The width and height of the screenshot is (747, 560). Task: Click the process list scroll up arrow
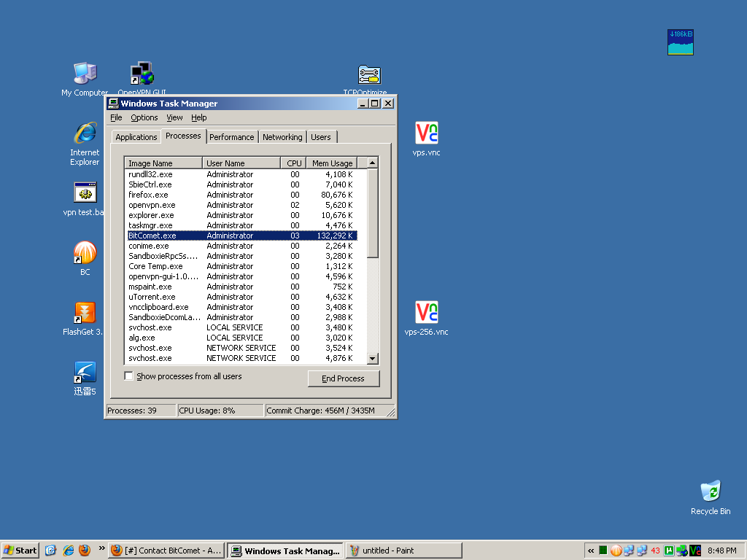pyautogui.click(x=373, y=163)
